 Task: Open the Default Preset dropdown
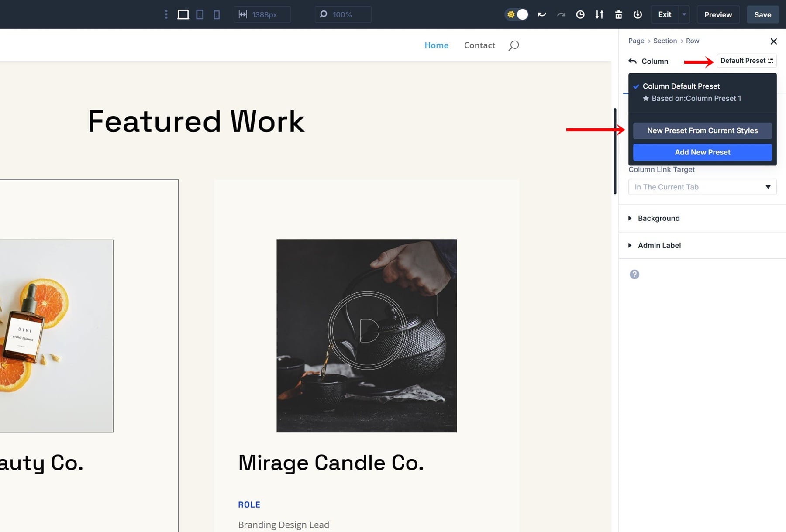[746, 61]
